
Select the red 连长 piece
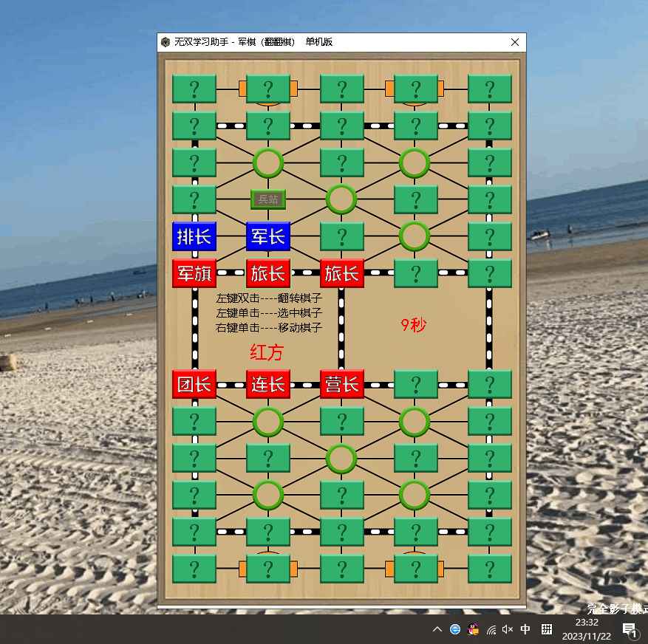pos(267,384)
